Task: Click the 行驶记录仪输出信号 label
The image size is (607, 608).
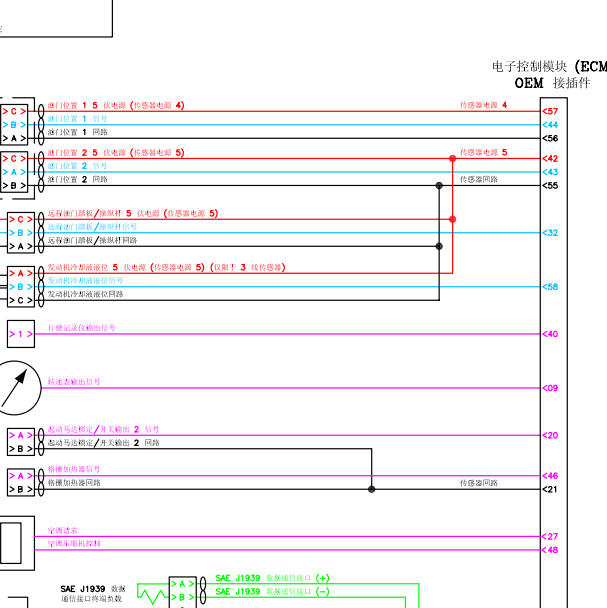Action: [x=81, y=328]
